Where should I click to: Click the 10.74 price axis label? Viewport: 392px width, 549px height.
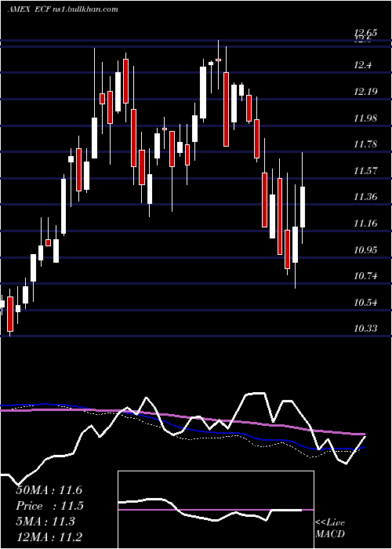click(x=366, y=276)
